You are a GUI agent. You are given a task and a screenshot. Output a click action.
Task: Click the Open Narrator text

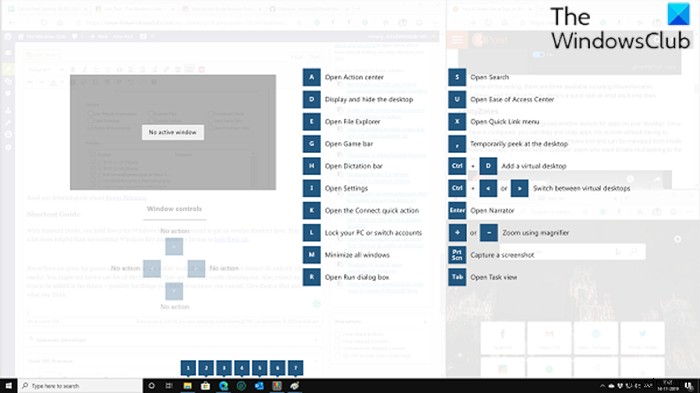pos(492,210)
